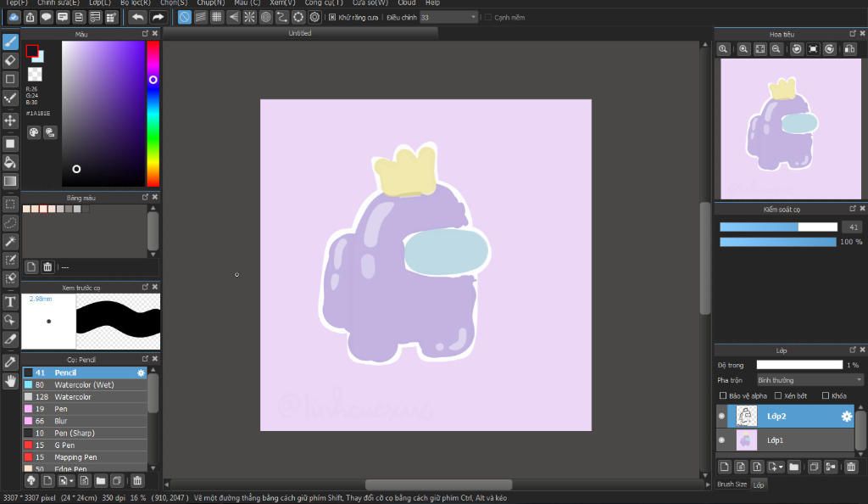Undock the Lớp layer panel
Image resolution: width=868 pixels, height=504 pixels.
(853, 350)
